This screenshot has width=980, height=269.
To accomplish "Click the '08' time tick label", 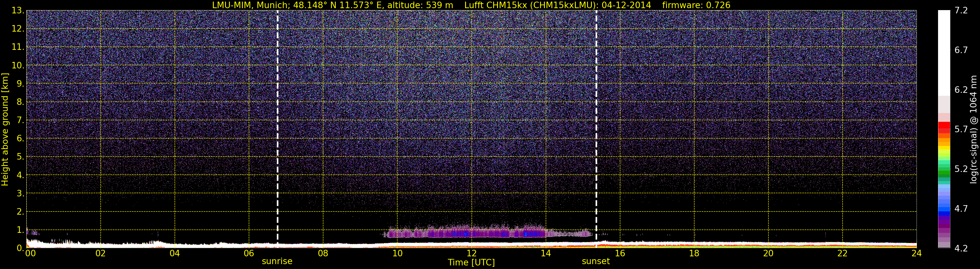I will pyautogui.click(x=323, y=254).
